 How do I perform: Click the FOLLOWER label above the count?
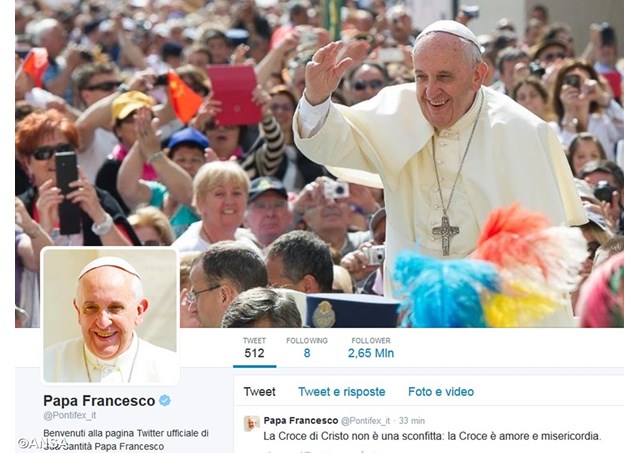[x=371, y=341]
